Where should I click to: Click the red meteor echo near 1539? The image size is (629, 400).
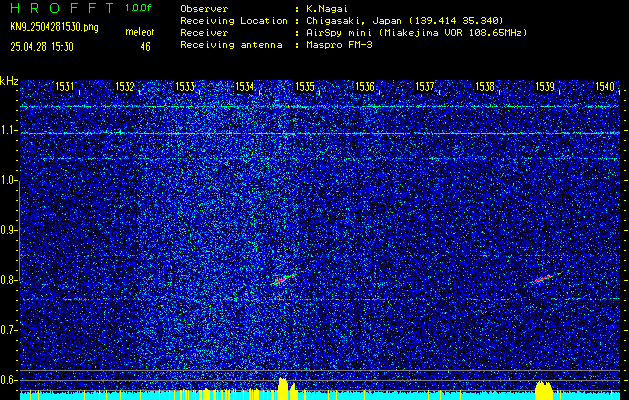[x=544, y=279]
